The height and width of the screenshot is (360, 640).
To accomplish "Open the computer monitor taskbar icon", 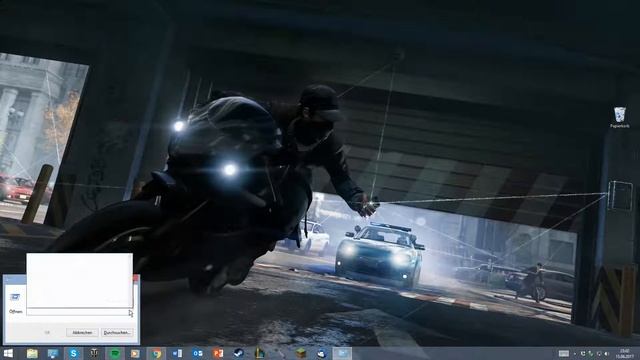I will (53, 353).
